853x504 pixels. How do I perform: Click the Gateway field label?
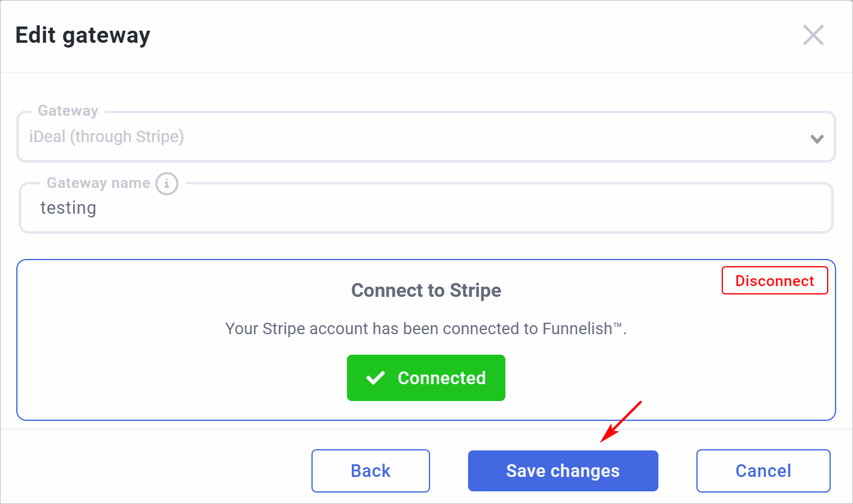coord(68,111)
